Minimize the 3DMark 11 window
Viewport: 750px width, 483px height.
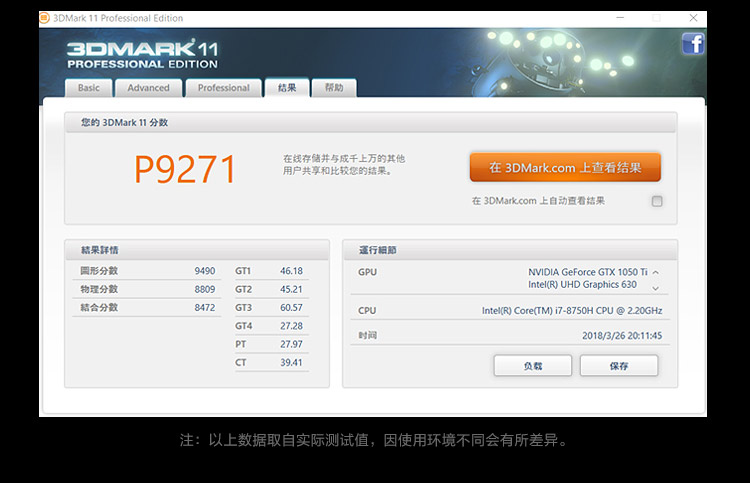[x=620, y=18]
